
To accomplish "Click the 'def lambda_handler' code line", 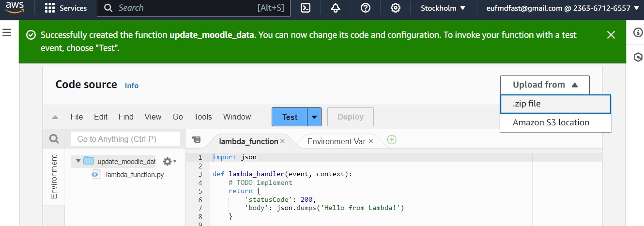I will [x=282, y=174].
